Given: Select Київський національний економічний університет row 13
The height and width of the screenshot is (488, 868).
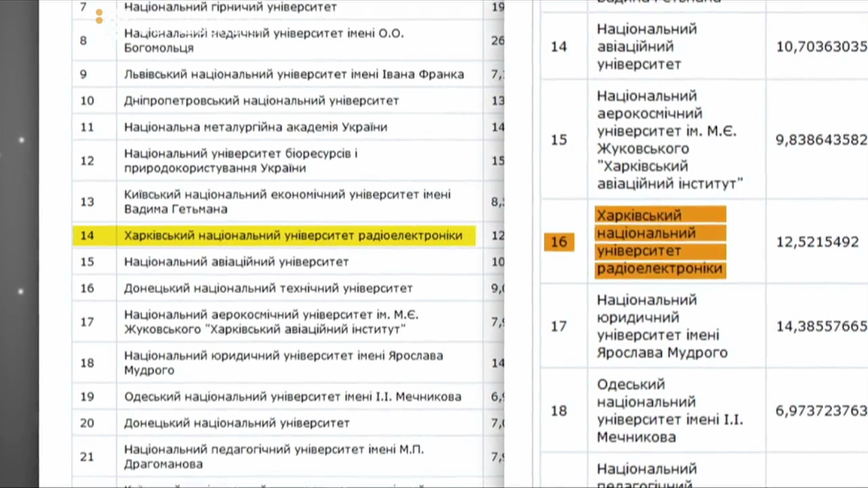Looking at the screenshot, I should pos(287,201).
